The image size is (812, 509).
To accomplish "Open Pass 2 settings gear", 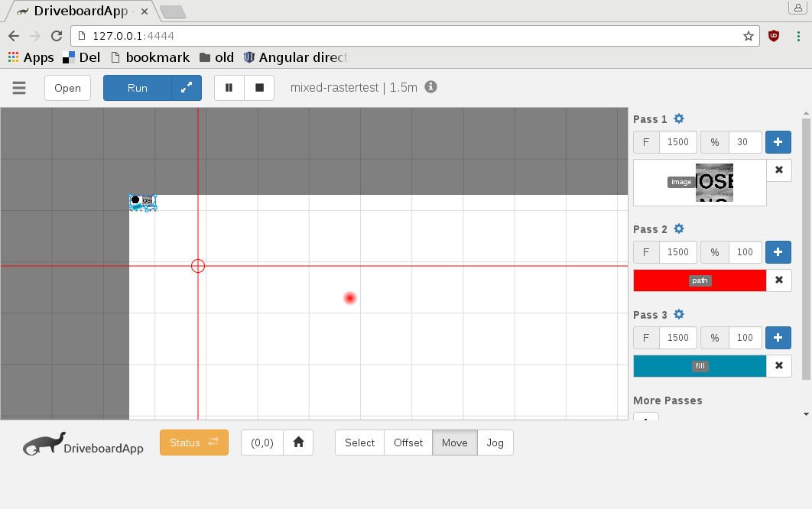I will pos(678,229).
